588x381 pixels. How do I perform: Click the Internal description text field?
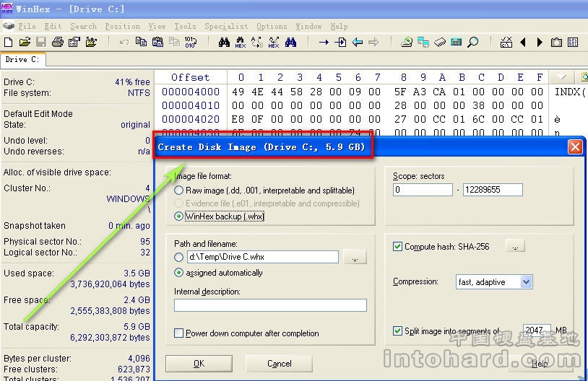(x=270, y=305)
